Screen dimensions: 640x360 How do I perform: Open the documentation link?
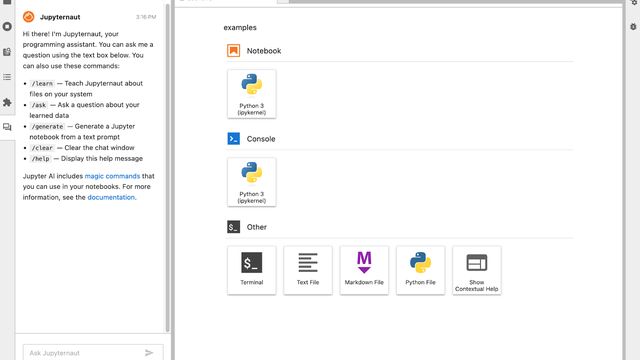111,197
